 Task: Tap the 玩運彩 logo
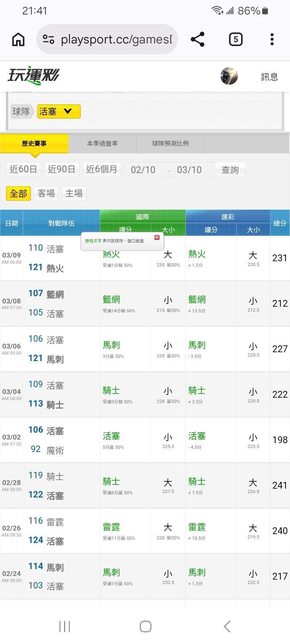(x=33, y=76)
